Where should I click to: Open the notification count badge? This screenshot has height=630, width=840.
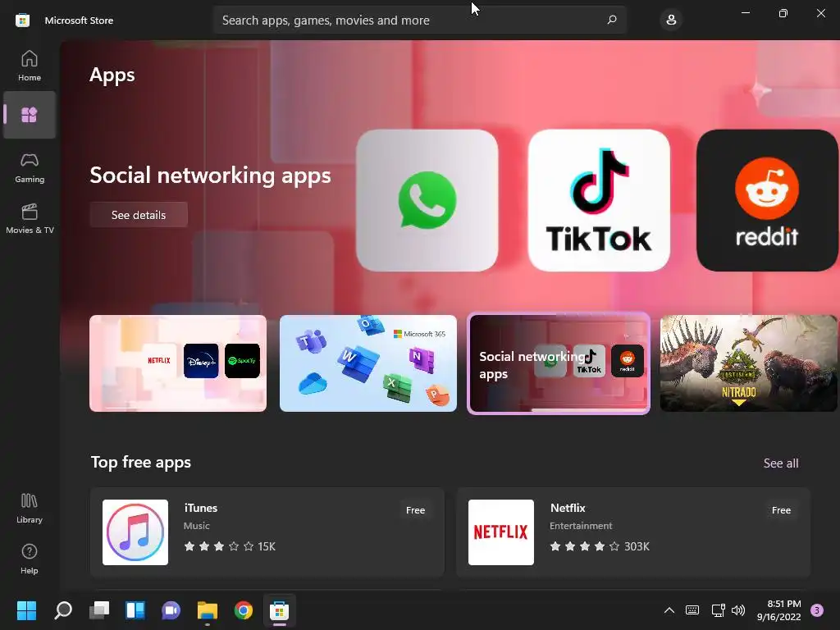[x=817, y=610]
